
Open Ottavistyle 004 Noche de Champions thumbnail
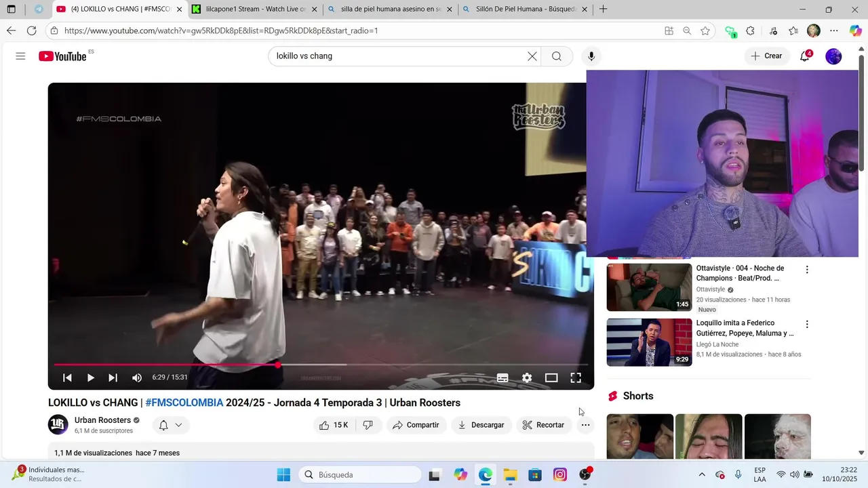tap(649, 287)
